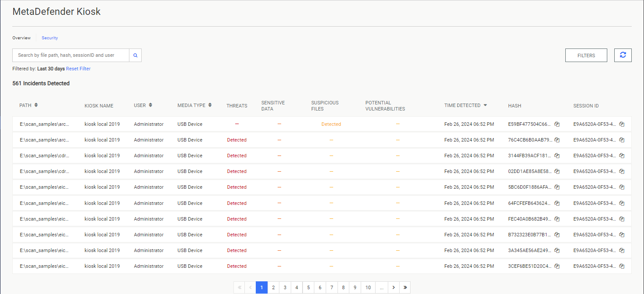Click path cell in the E59BF477504C66 row
Screen dimensions: 644x294
(x=45, y=124)
